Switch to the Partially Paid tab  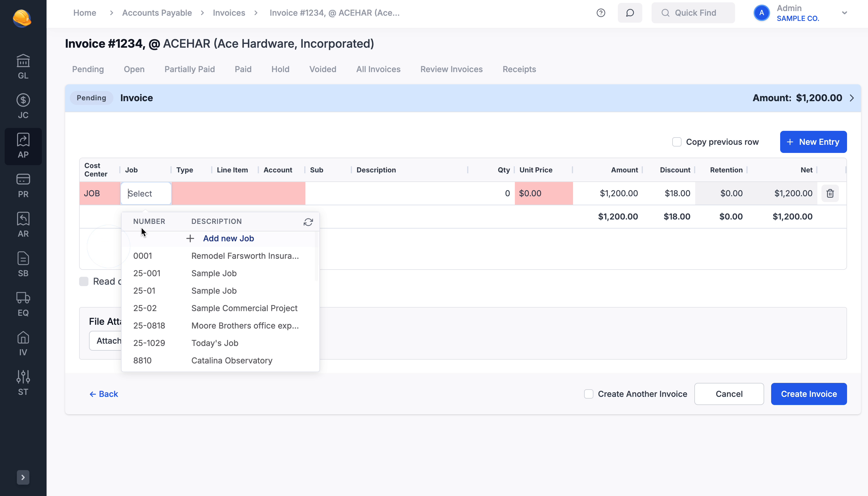coord(189,69)
